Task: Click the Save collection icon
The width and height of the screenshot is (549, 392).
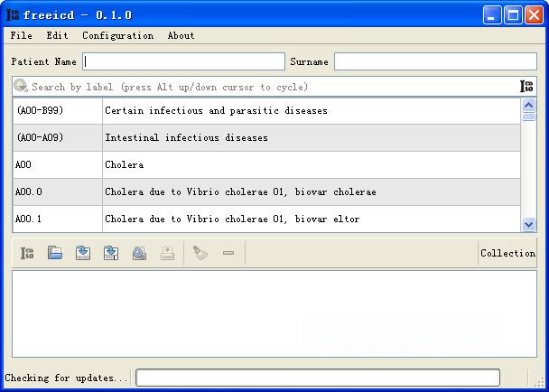Action: [x=83, y=253]
